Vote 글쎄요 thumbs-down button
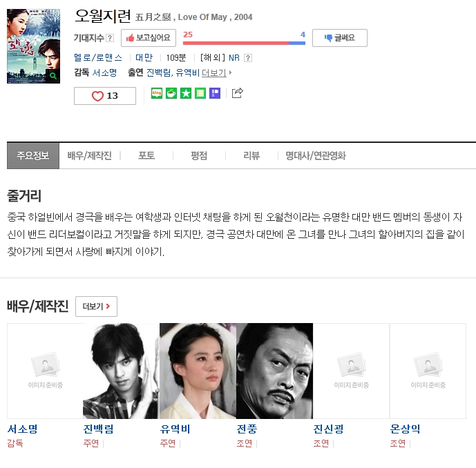This screenshot has width=476, height=468. [x=340, y=38]
